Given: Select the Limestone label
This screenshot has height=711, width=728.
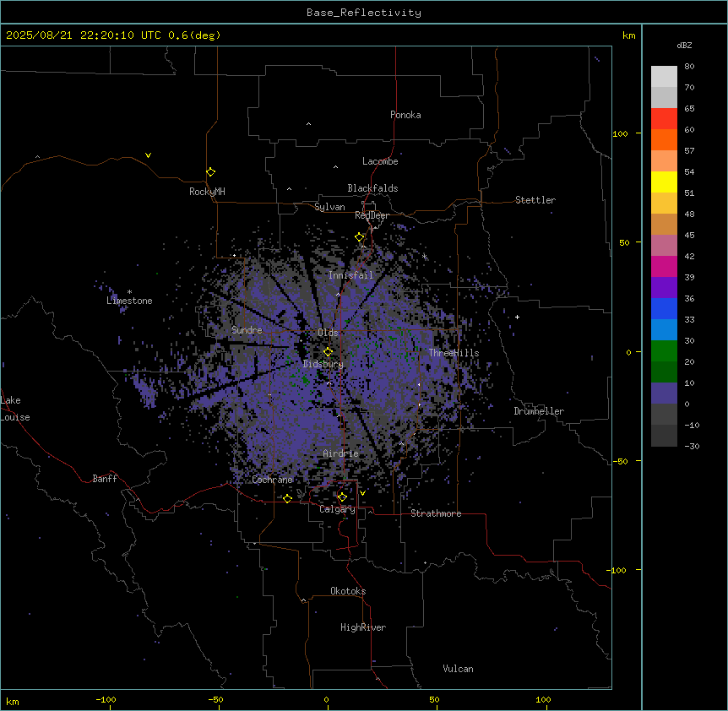Looking at the screenshot, I should pos(129,301).
